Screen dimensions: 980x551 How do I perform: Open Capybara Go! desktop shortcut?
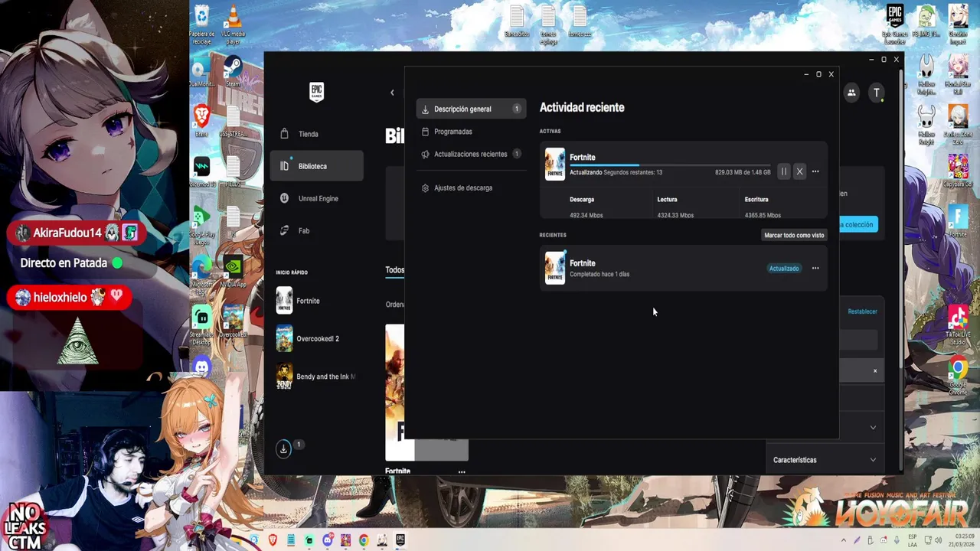(x=958, y=171)
